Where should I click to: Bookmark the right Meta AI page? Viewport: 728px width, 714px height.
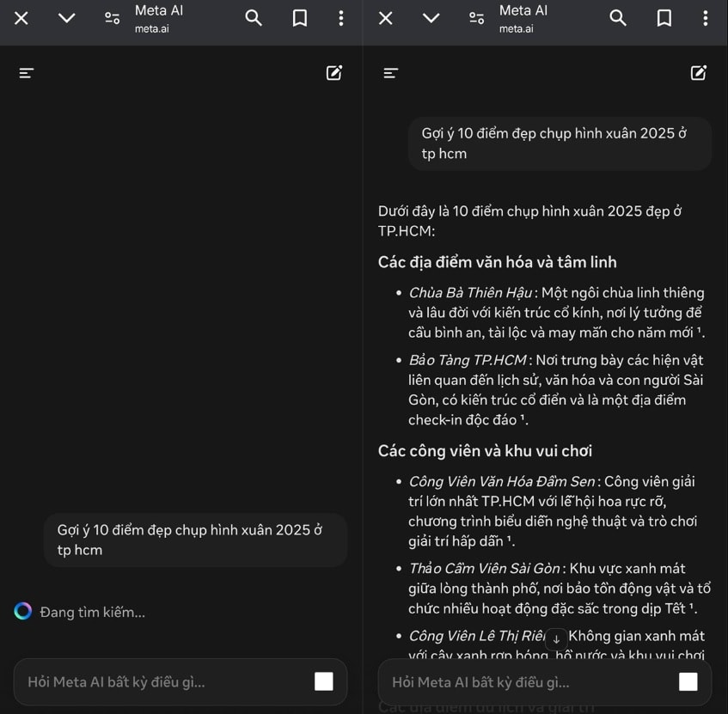pos(664,18)
